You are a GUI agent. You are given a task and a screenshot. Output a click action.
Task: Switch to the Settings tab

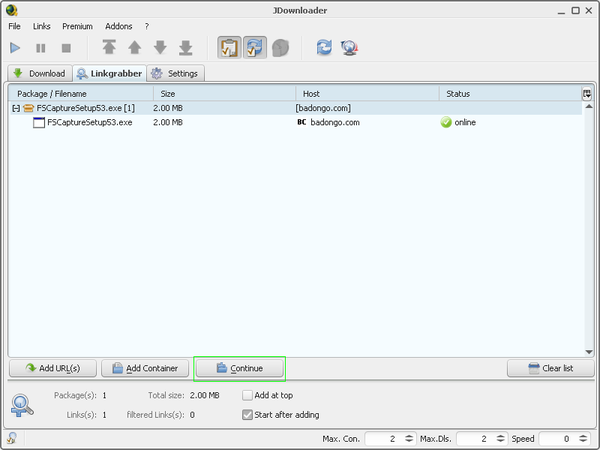point(176,73)
